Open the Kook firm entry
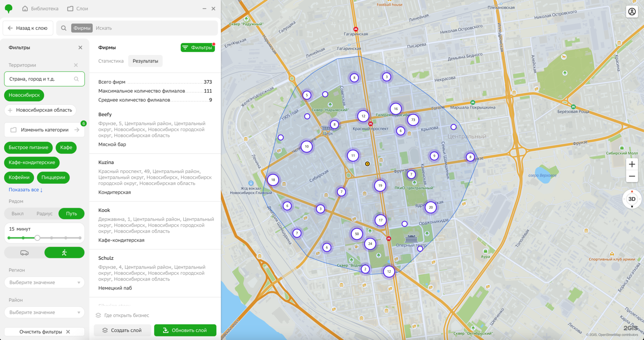 point(155,225)
